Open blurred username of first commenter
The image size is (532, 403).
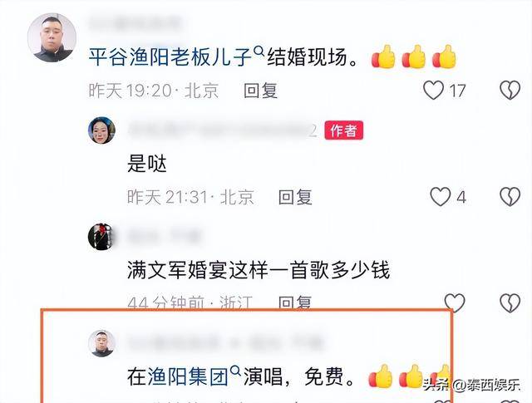click(135, 24)
